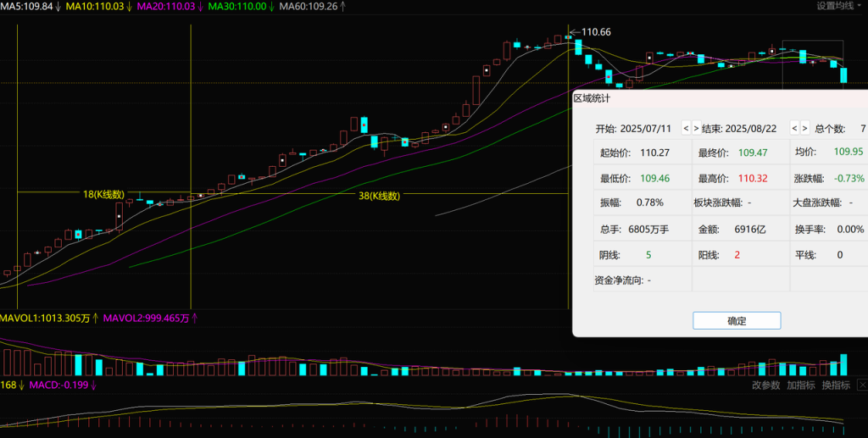Click 加指标 to add an indicator
The image size is (868, 438).
pyautogui.click(x=800, y=385)
